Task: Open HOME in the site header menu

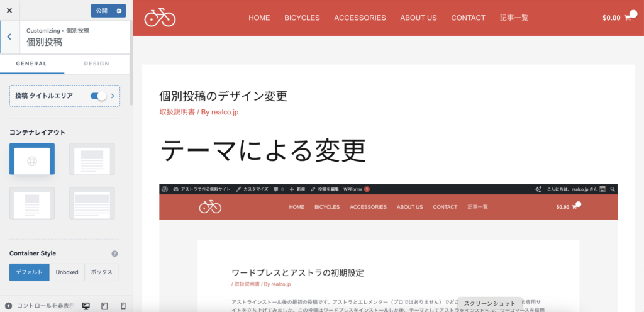Action: point(259,18)
